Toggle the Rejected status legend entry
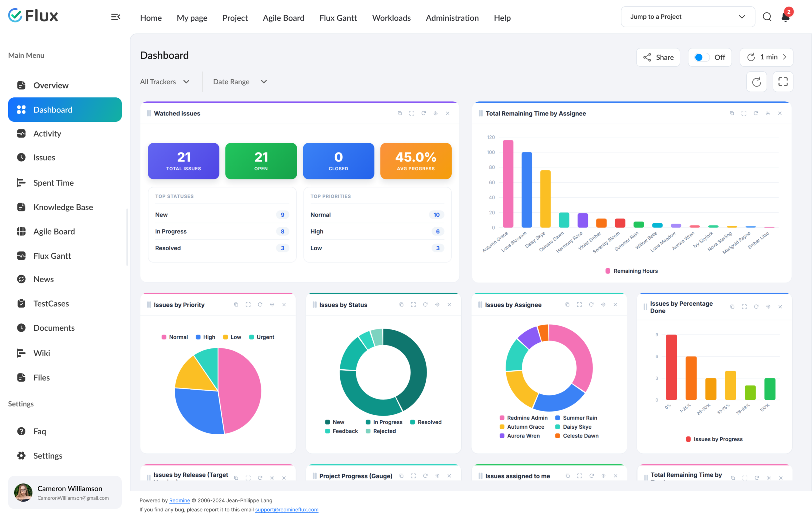 [x=381, y=431]
